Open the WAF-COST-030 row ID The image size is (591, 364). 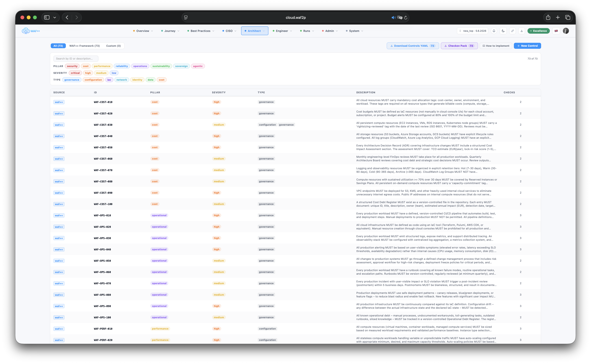[103, 125]
